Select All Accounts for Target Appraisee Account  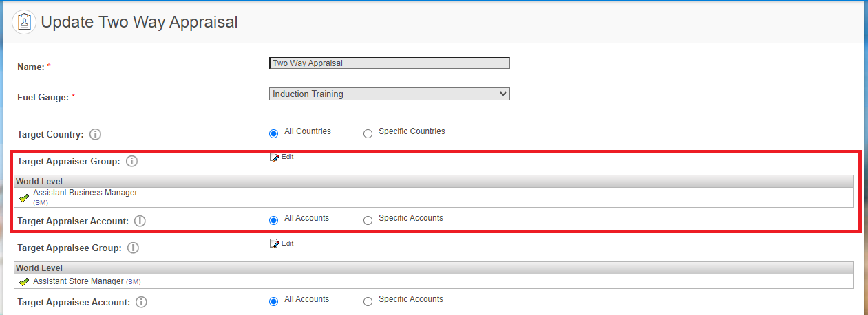(x=274, y=301)
